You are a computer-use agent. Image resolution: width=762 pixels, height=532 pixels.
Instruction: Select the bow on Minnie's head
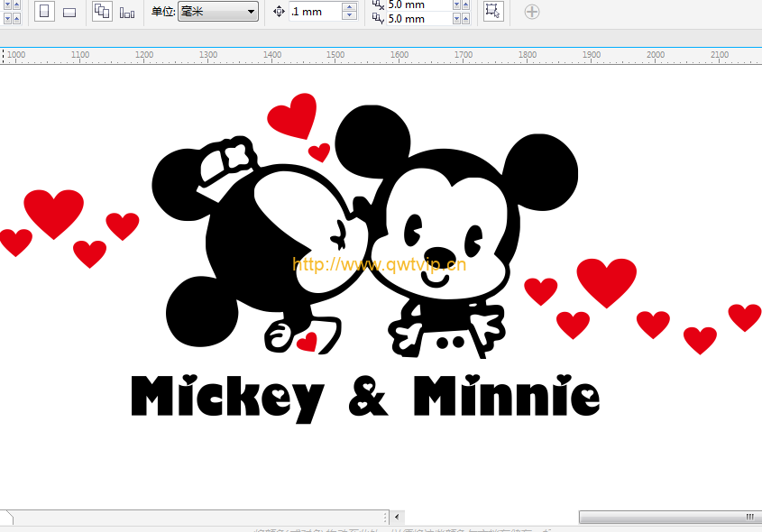229,160
